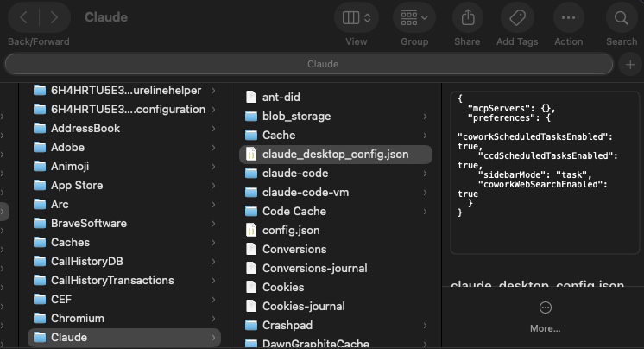Expand the blob_storage folder chevron
Screen dimensions: 644x349
(425, 117)
